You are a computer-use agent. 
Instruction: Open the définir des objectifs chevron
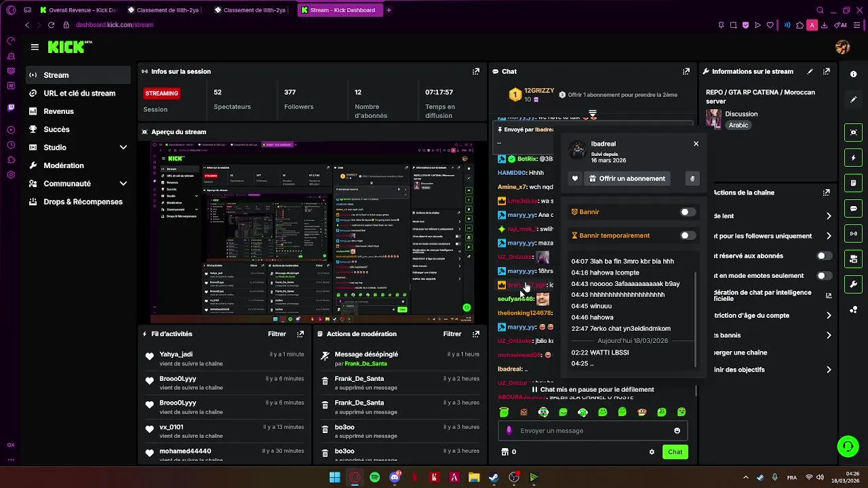tap(829, 369)
